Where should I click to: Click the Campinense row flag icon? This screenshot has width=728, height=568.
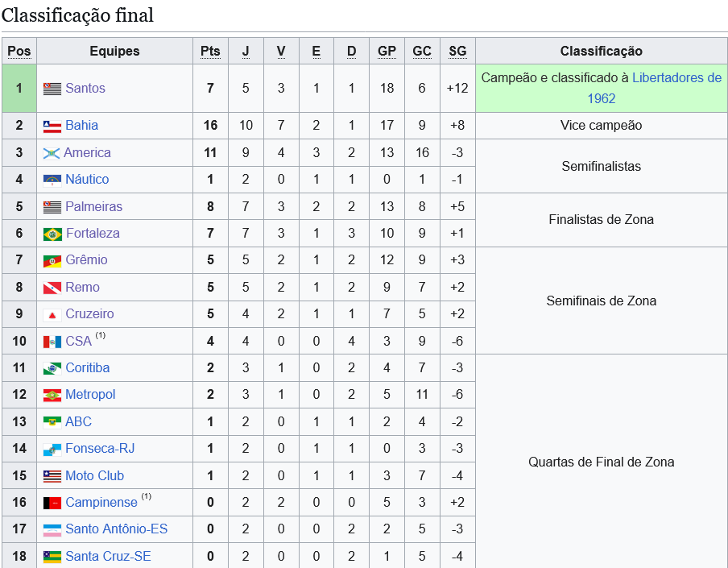pos(52,503)
